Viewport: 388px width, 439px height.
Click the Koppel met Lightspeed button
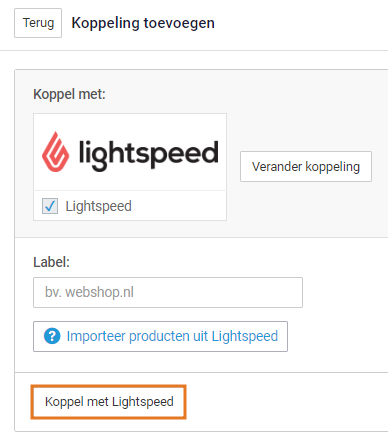109,402
